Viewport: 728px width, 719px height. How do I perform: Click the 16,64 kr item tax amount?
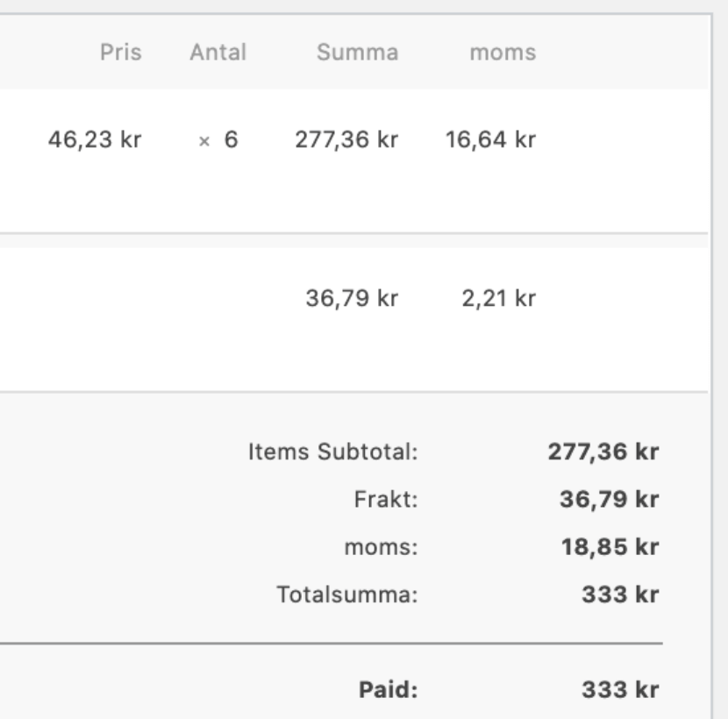[491, 139]
